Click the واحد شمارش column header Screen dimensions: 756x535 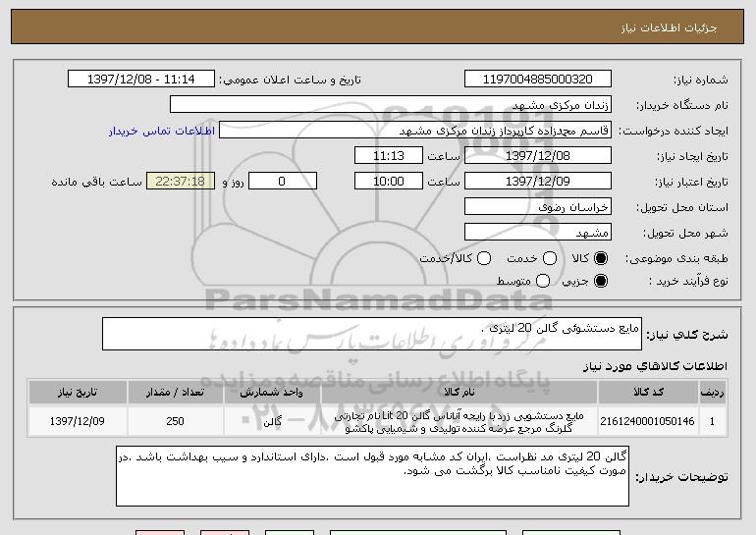pyautogui.click(x=272, y=393)
